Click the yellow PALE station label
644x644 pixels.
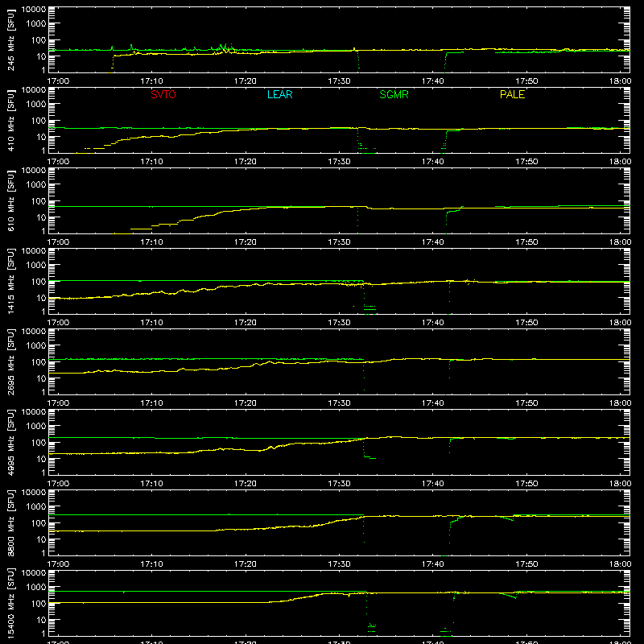tap(512, 94)
